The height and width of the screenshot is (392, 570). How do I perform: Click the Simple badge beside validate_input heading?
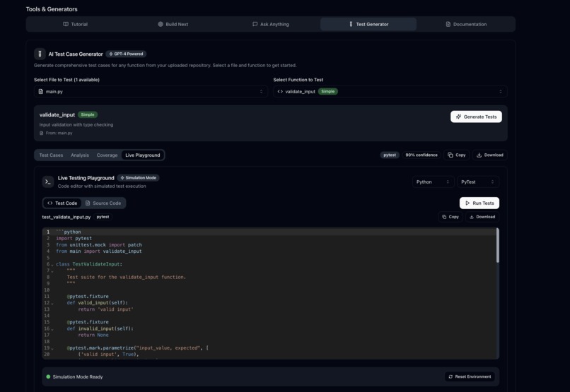point(88,114)
